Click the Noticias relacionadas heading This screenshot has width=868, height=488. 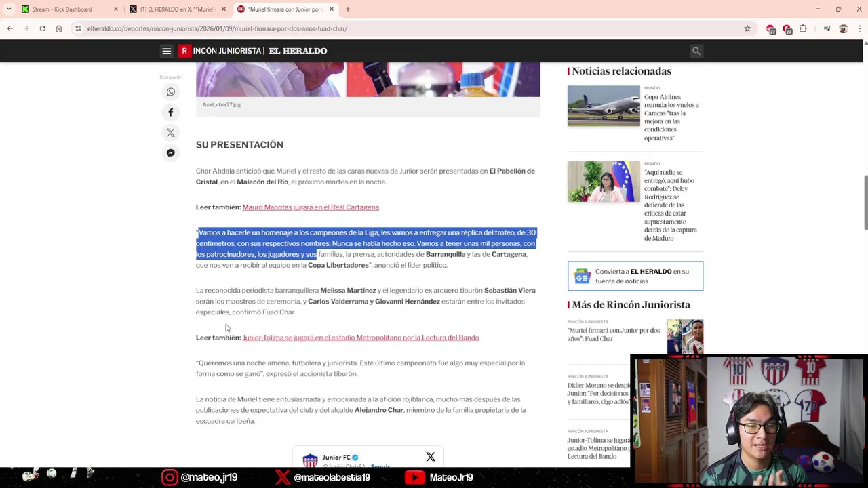point(621,71)
